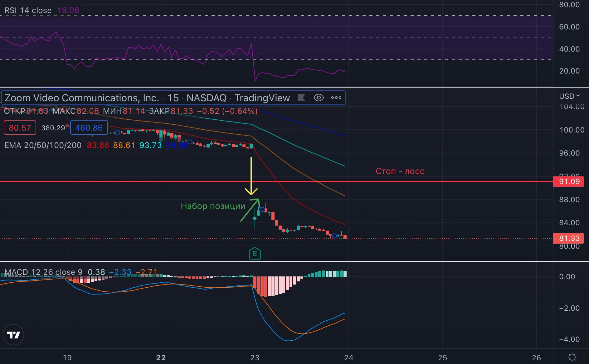589x364 pixels.
Task: Click the date 26 on time axis
Action: point(537,357)
